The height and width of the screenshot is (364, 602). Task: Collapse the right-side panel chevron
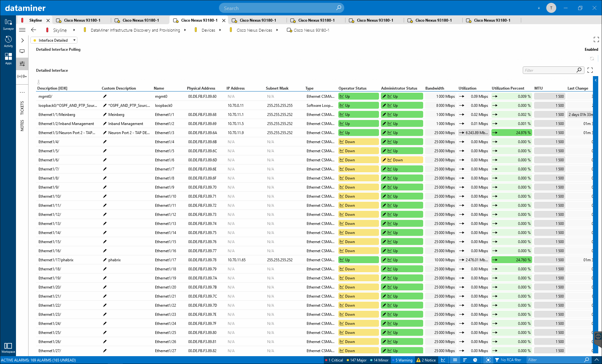(595, 80)
